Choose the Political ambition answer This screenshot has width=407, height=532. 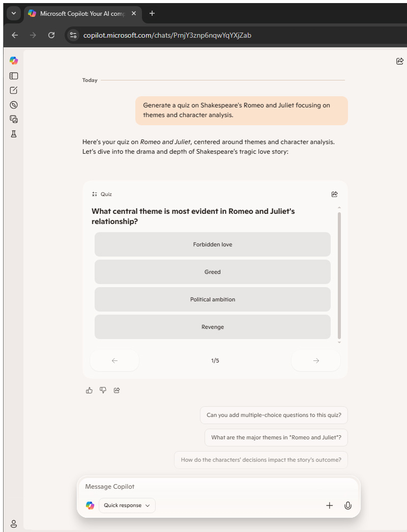click(213, 299)
